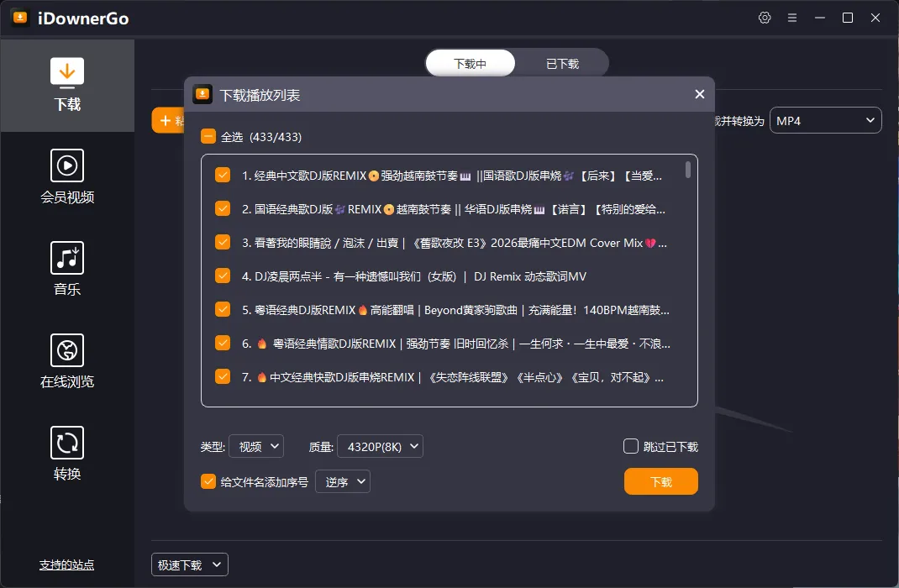This screenshot has height=588, width=899.
Task: Toggle 给文件名添加序号 checkbox
Action: coord(208,481)
